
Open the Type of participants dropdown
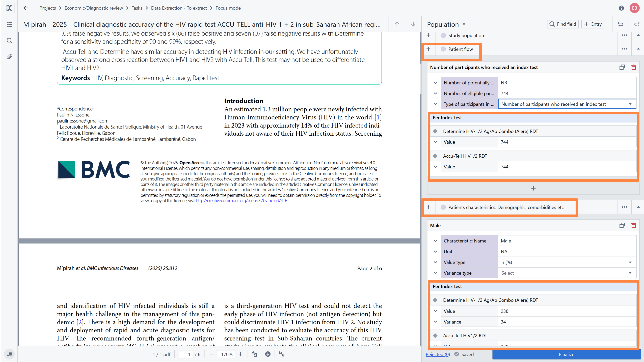[567, 104]
